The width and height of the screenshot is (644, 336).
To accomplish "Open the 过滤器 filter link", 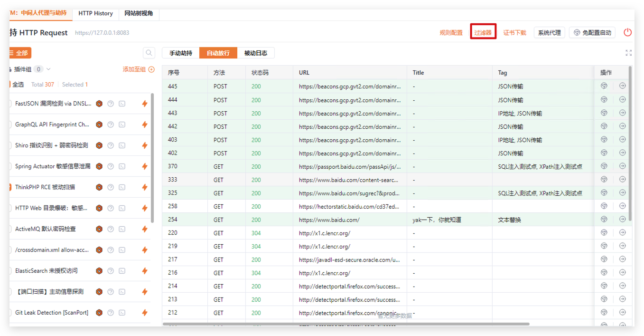I will pyautogui.click(x=483, y=32).
